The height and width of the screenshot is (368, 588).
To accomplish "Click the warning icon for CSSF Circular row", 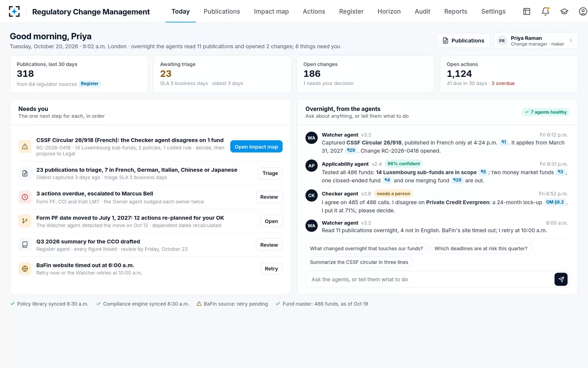I will pyautogui.click(x=25, y=146).
